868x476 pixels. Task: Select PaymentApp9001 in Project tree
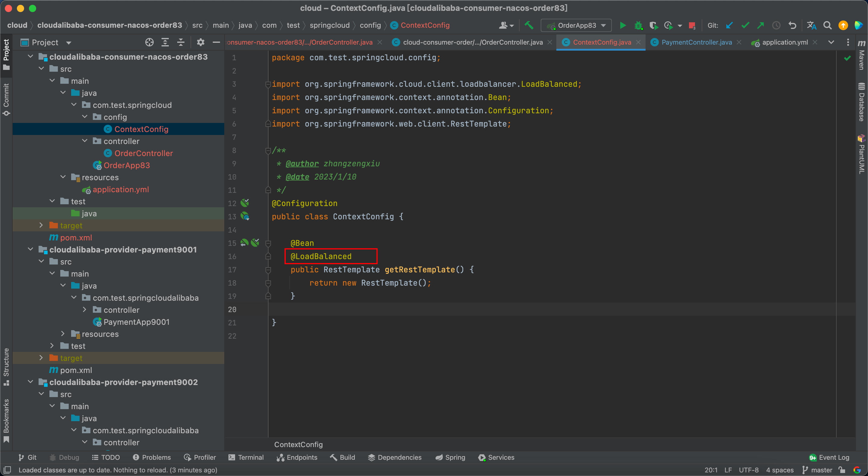coord(136,322)
